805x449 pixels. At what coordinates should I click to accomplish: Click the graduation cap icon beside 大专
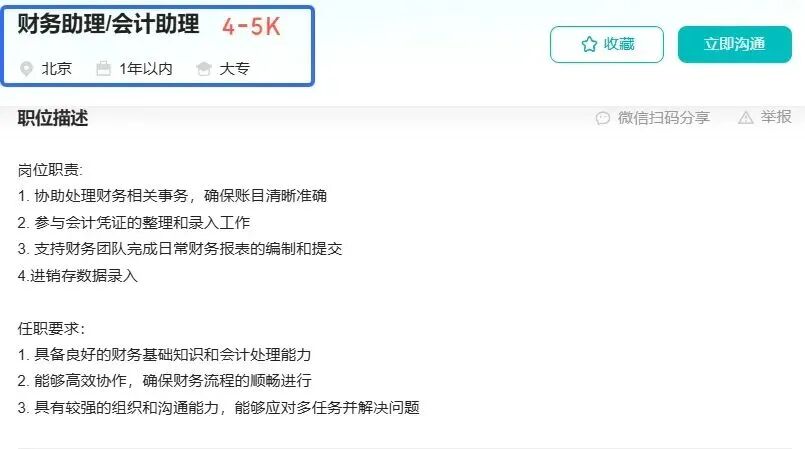(x=204, y=69)
